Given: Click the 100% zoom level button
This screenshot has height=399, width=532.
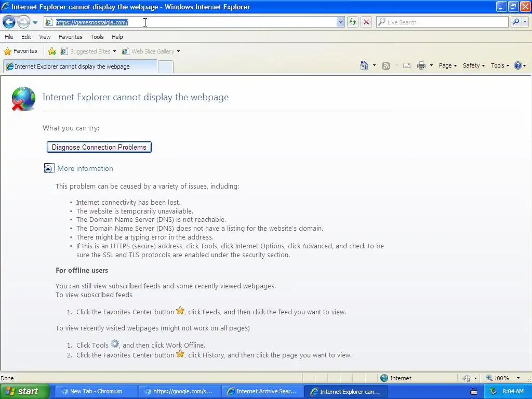Looking at the screenshot, I should click(498, 378).
